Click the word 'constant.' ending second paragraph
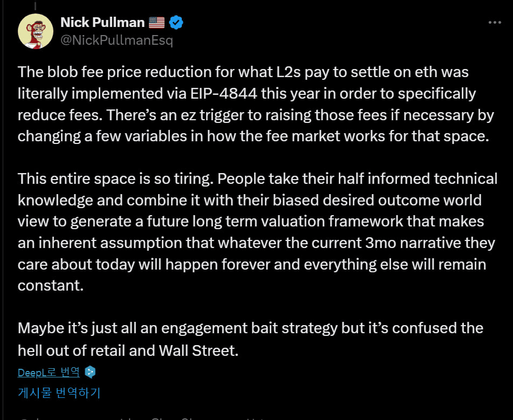Screen dimensions: 513x420 point(51,286)
